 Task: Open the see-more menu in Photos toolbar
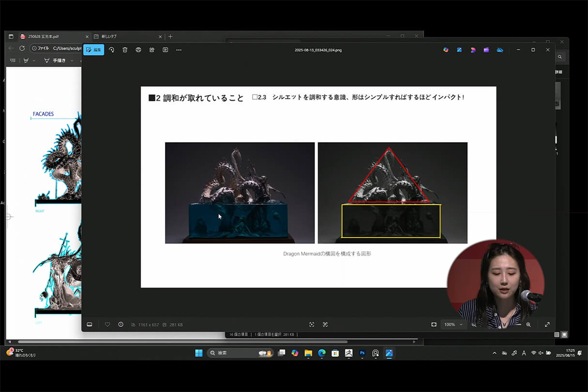(179, 49)
